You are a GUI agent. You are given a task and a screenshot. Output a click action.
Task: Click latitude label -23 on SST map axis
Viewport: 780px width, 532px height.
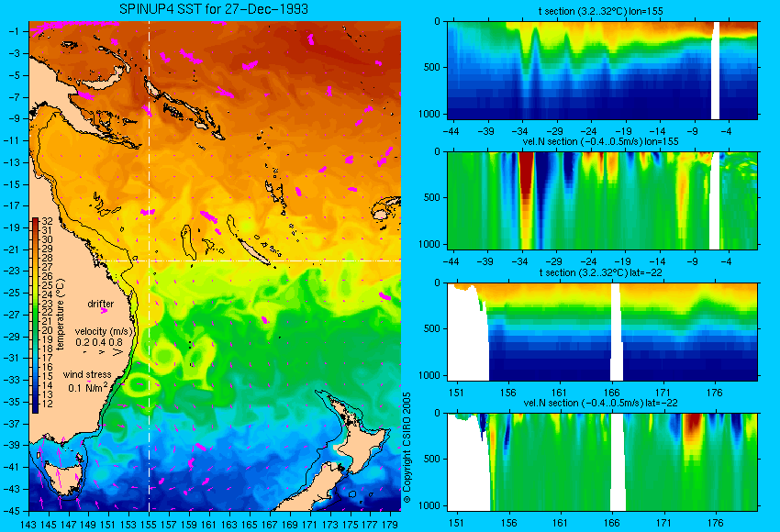[12, 271]
